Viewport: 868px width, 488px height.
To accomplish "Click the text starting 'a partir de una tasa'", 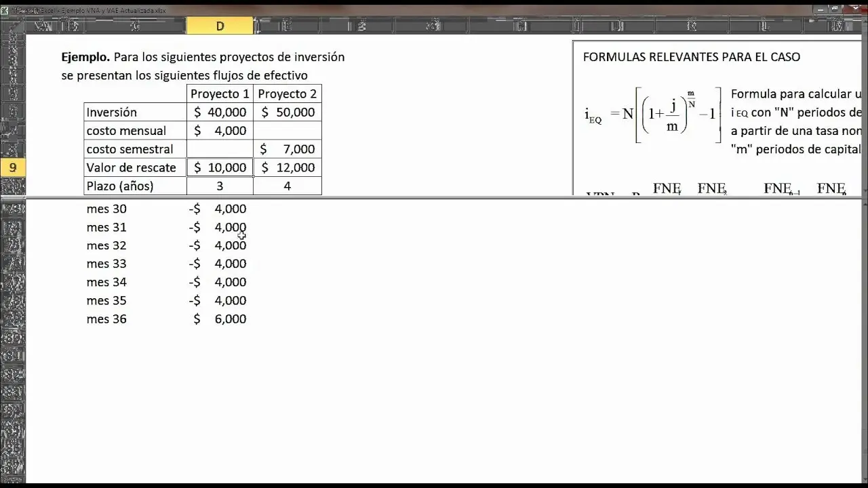I will tap(796, 131).
